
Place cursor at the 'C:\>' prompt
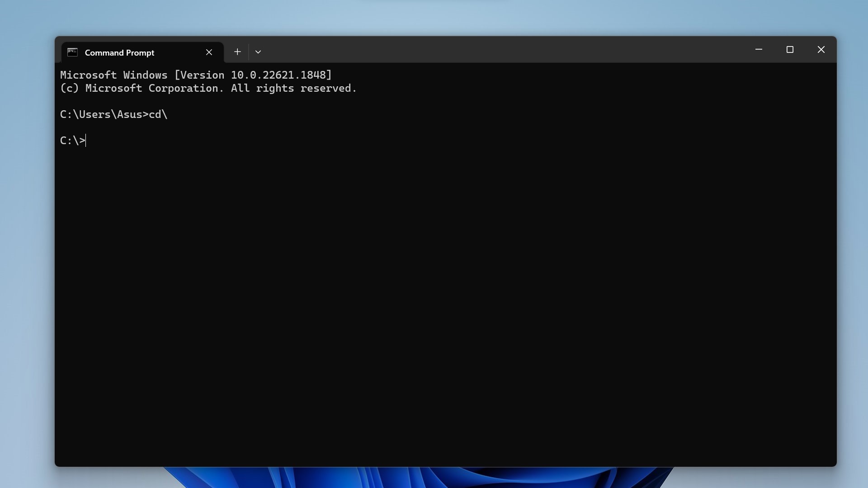click(73, 141)
